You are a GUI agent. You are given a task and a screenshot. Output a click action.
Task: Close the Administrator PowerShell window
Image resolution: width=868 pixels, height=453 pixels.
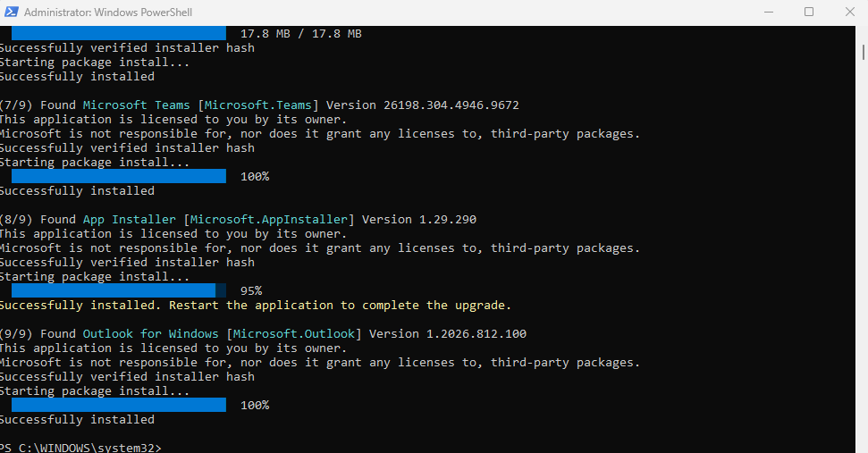tap(850, 12)
